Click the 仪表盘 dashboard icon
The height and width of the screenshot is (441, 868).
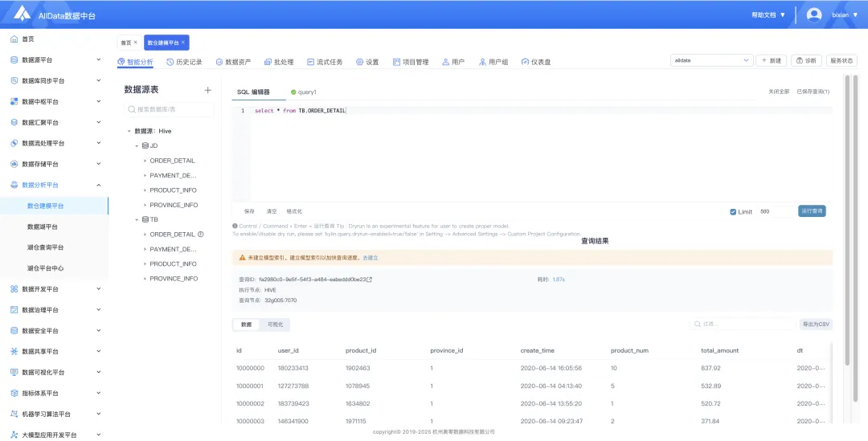point(525,62)
